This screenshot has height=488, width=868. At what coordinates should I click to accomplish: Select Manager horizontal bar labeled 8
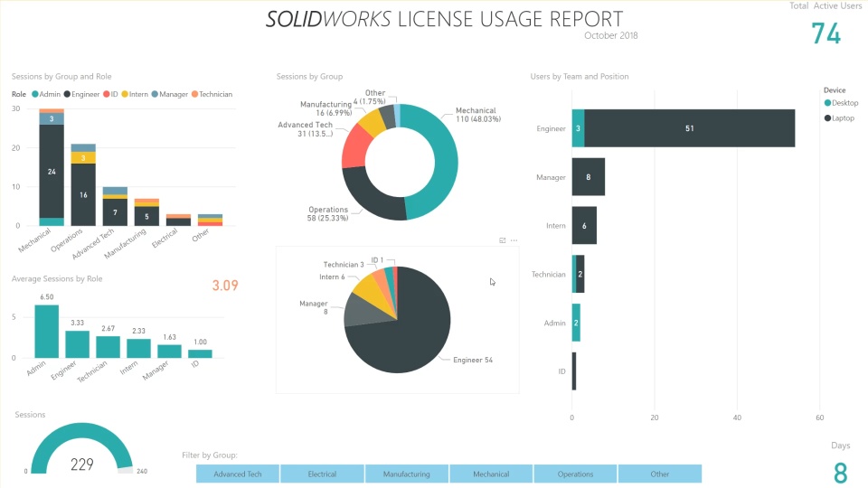589,177
